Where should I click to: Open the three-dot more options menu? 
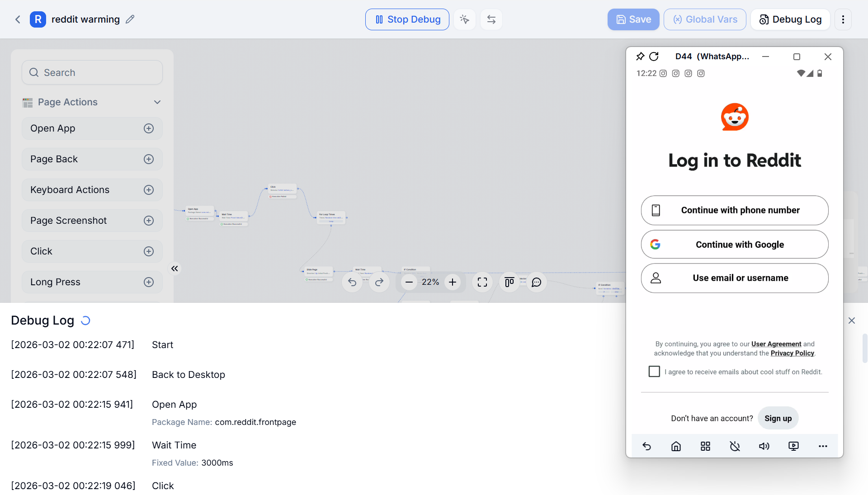coord(843,19)
